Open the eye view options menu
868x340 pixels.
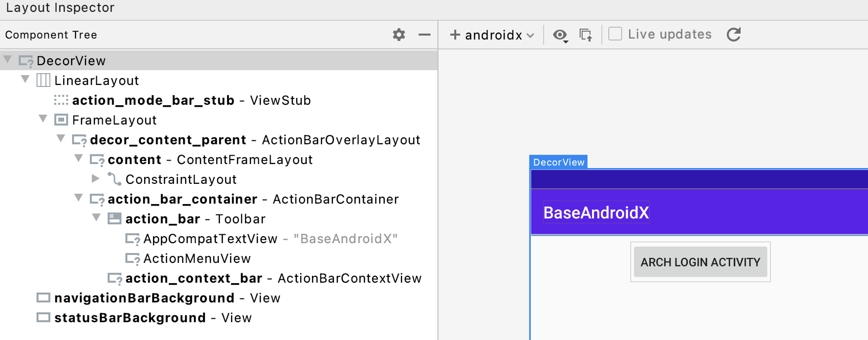(x=560, y=35)
